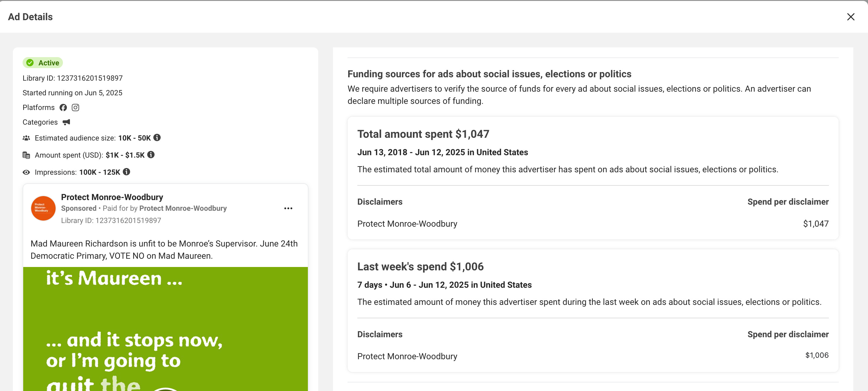Click the green Active status badge
868x391 pixels.
[x=43, y=63]
